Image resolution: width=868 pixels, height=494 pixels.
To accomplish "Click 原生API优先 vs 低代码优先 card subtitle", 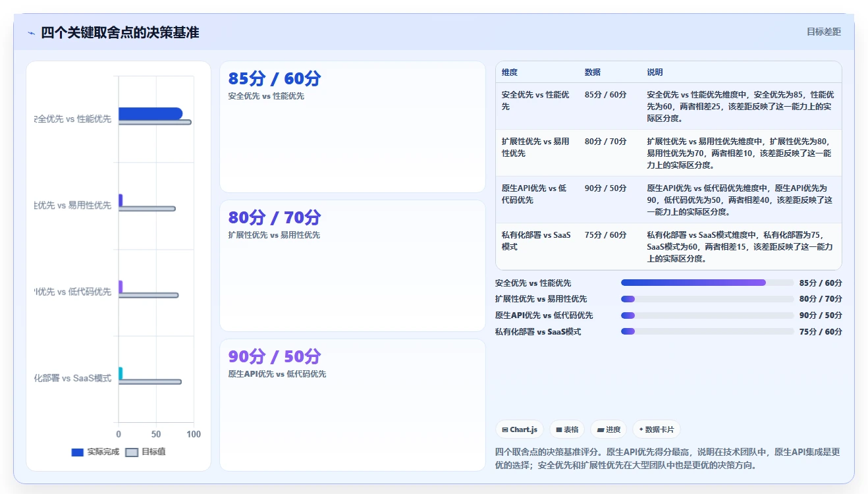I will point(277,374).
